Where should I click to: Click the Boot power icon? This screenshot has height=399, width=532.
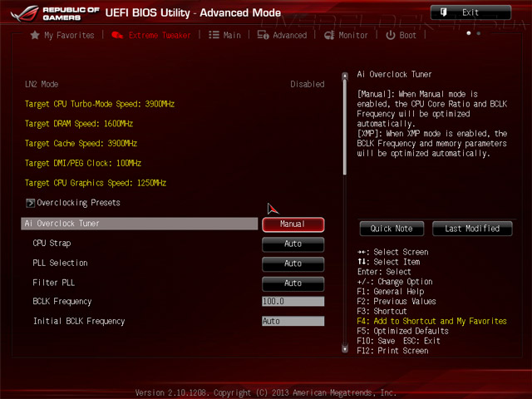pos(391,35)
